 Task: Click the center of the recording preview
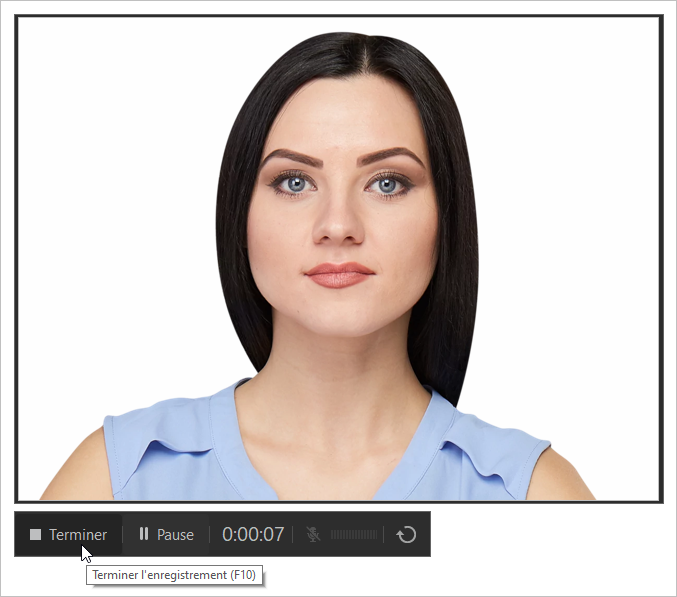[x=339, y=258]
